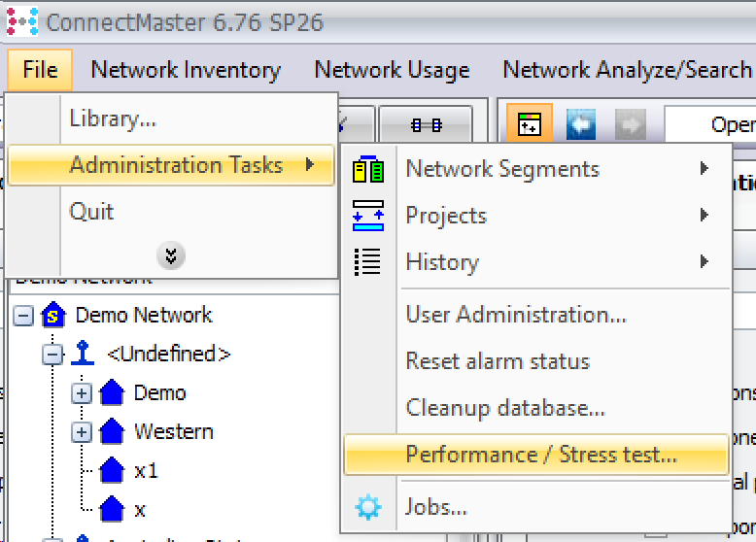Click the Demo blue house icon

(112, 391)
